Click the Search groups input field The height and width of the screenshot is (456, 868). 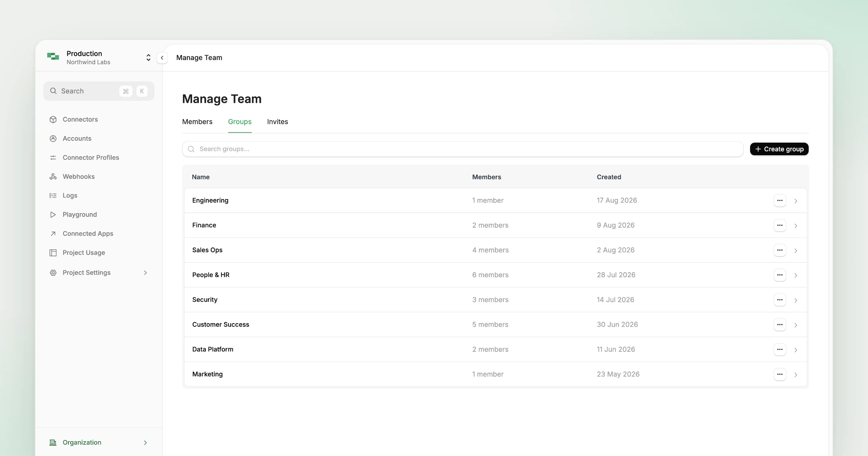coord(463,149)
